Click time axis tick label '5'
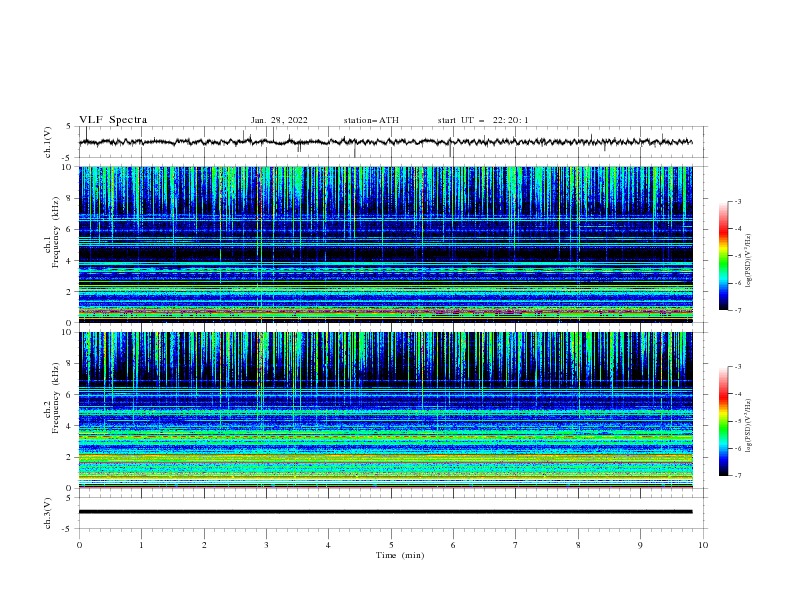Screen dimensions: 792x612 pyautogui.click(x=391, y=545)
